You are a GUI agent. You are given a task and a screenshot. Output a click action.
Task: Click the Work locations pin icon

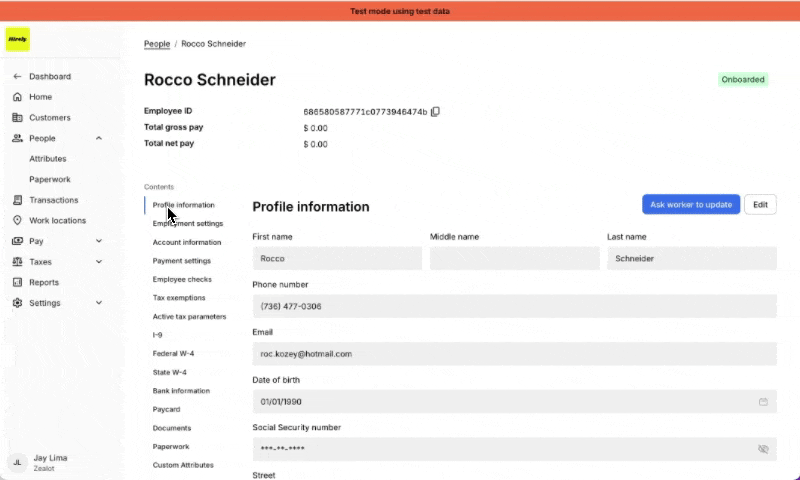tap(17, 220)
